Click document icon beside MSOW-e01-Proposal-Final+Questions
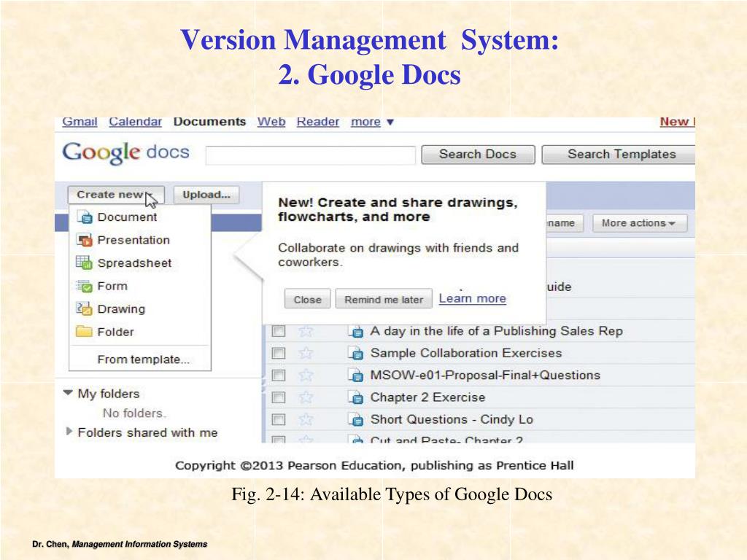The height and width of the screenshot is (560, 747). [356, 376]
